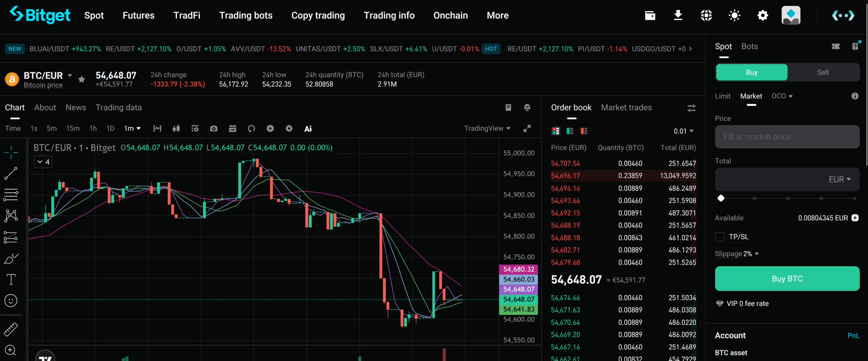Open the language globe icon
The height and width of the screenshot is (361, 868).
(706, 15)
